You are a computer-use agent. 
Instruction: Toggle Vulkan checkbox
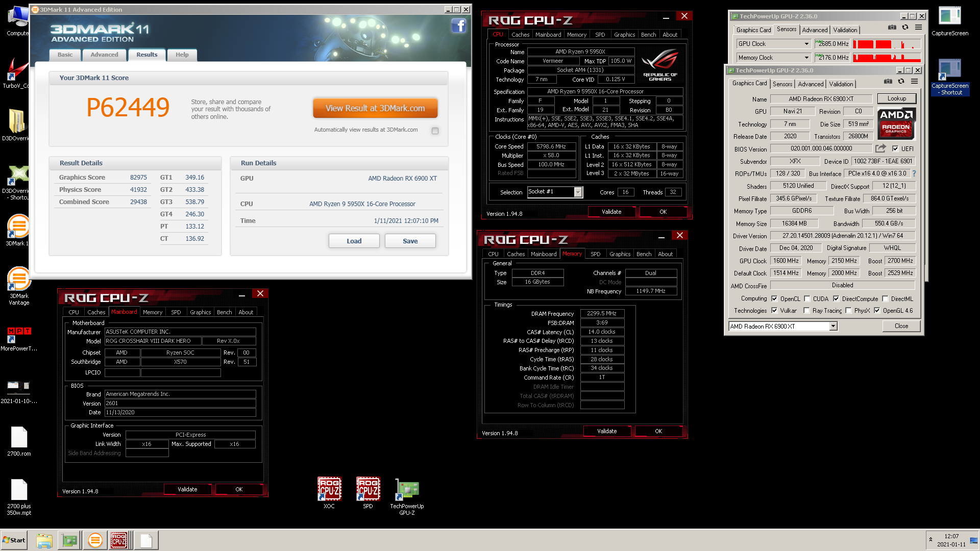coord(774,311)
